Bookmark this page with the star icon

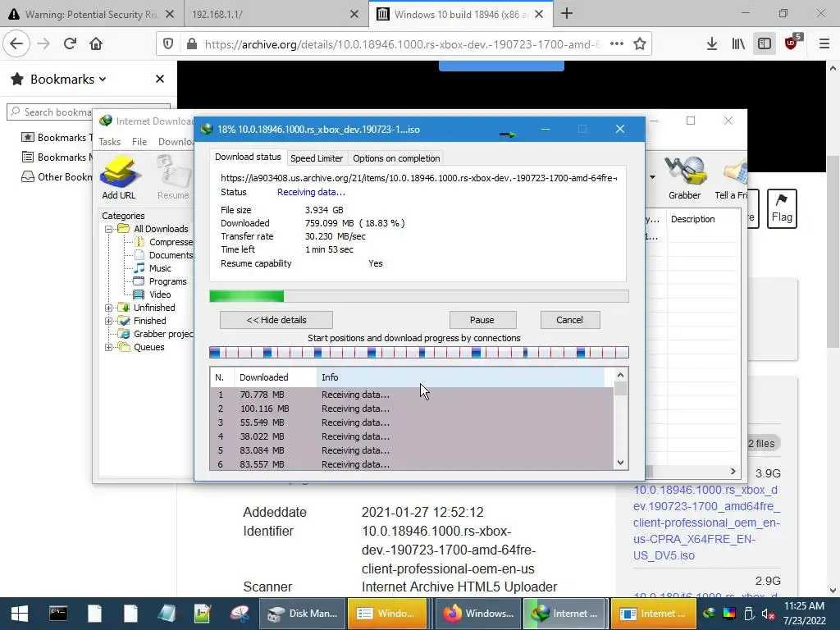point(640,44)
